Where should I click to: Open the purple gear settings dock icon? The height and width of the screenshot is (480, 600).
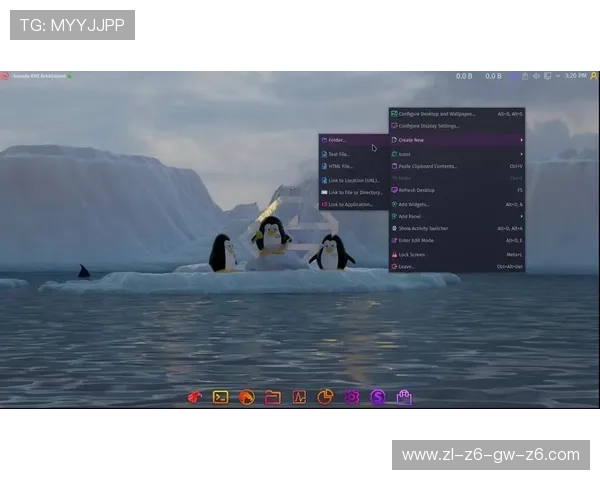[x=352, y=397]
